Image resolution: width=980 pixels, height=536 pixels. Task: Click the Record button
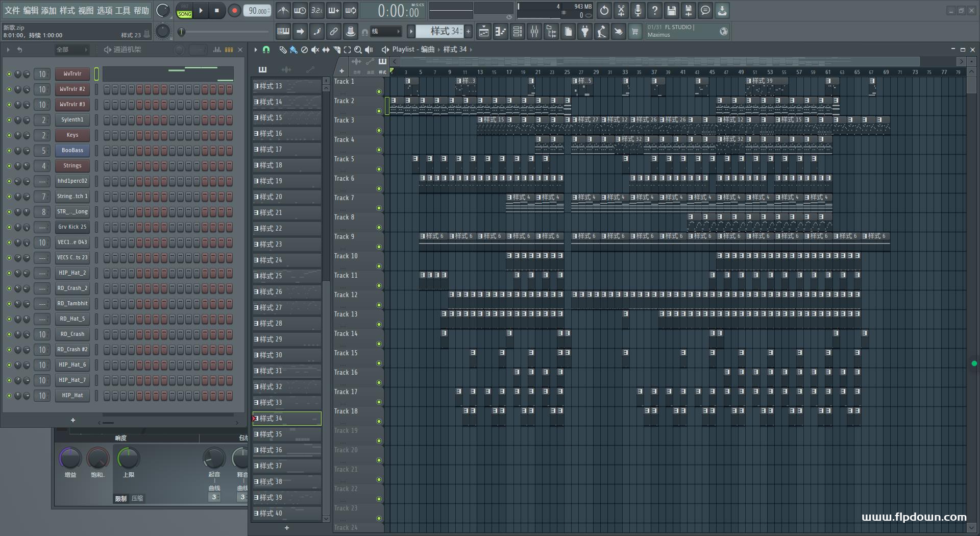point(234,10)
